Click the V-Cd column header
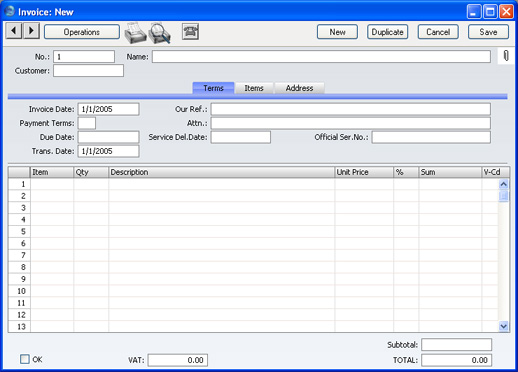Screen dimensions: 518x372 pos(496,172)
